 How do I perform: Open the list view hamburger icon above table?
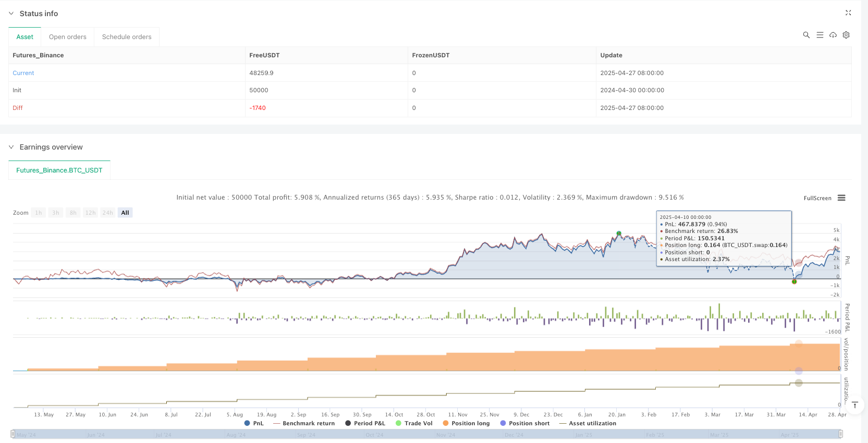coord(820,35)
